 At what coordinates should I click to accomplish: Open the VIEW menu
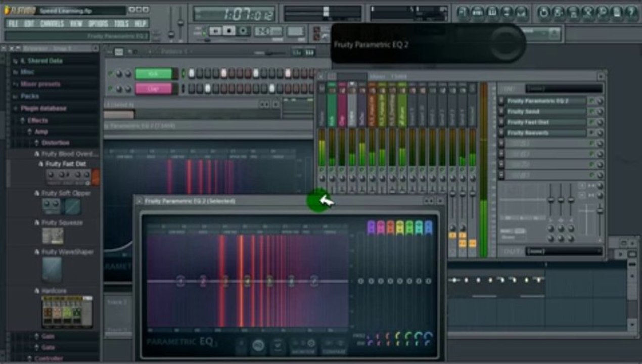click(x=76, y=23)
